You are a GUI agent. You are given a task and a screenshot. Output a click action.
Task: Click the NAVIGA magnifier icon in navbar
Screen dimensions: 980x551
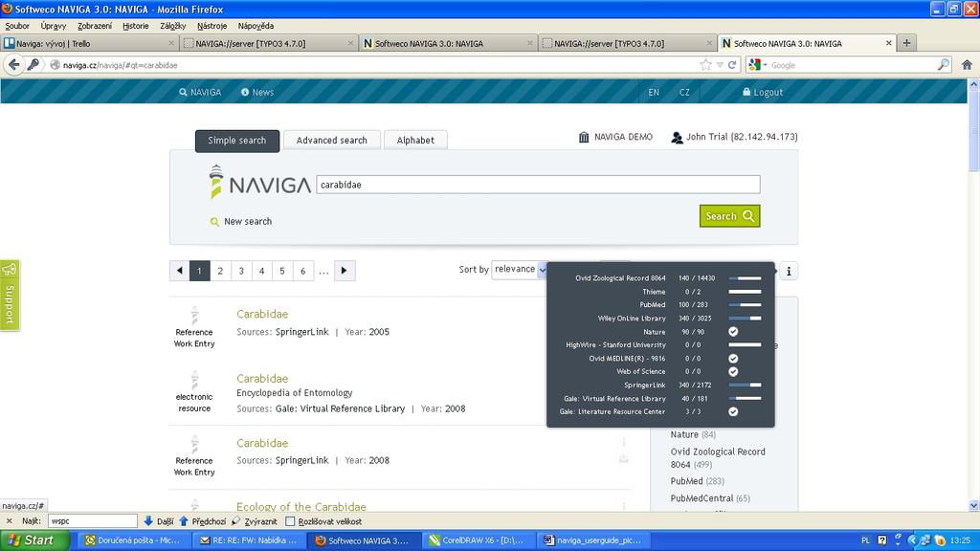click(x=183, y=92)
